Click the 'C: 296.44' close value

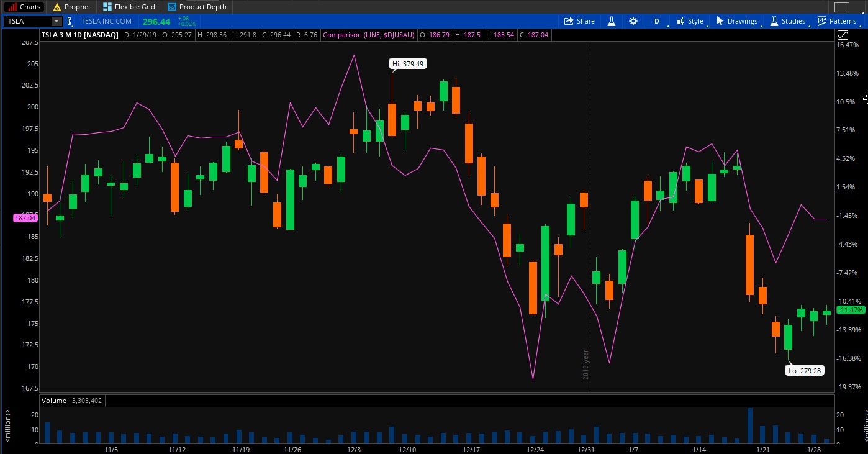tap(276, 35)
